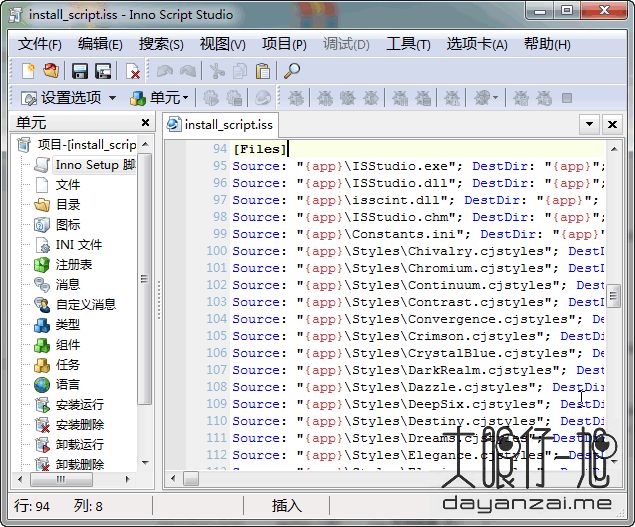
Task: Save the script with the floppy icon
Action: (80, 71)
